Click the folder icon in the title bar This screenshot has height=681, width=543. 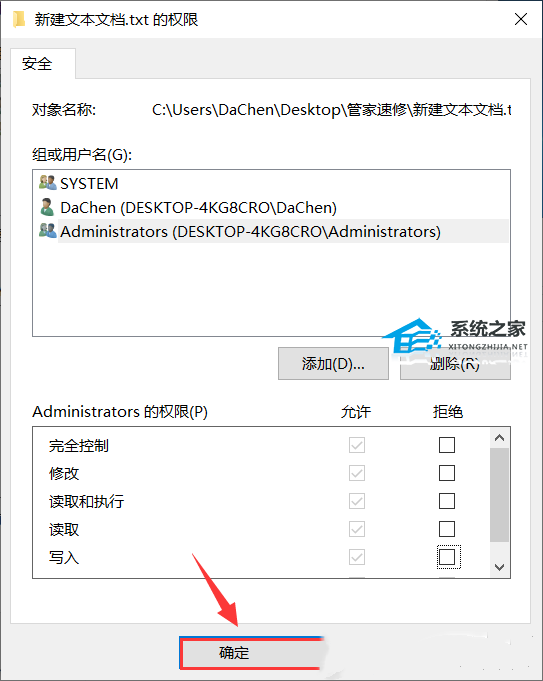19,20
